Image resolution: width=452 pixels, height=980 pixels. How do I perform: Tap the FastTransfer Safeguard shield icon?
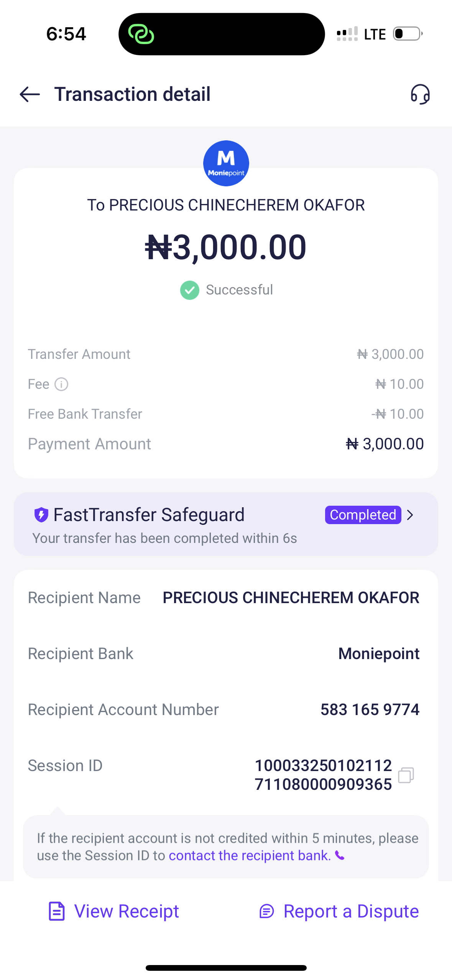tap(41, 515)
